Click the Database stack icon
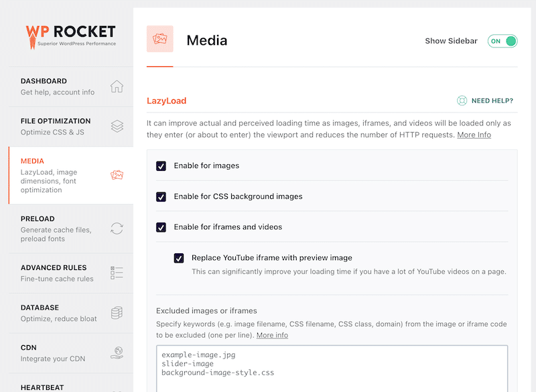 [117, 313]
